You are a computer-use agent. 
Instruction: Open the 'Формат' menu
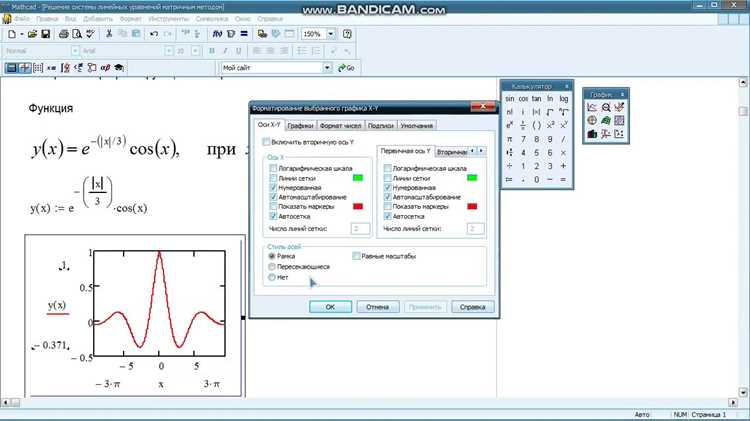tap(130, 19)
